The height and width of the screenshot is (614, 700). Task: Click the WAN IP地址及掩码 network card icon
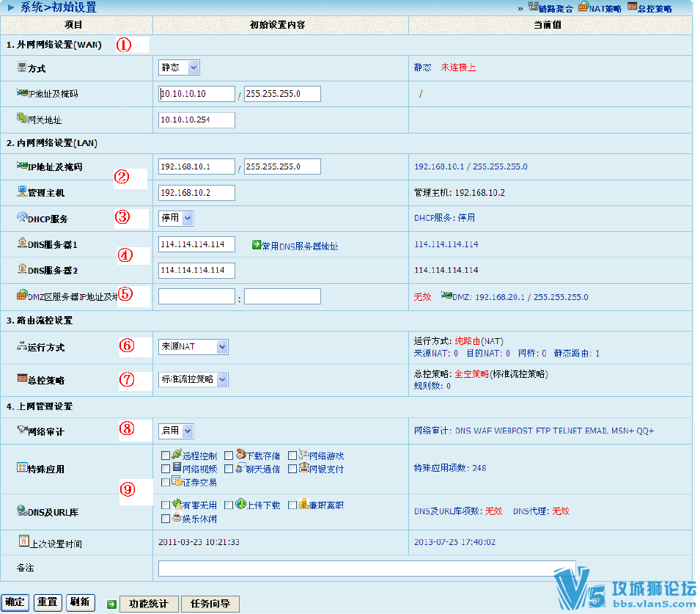[22, 92]
